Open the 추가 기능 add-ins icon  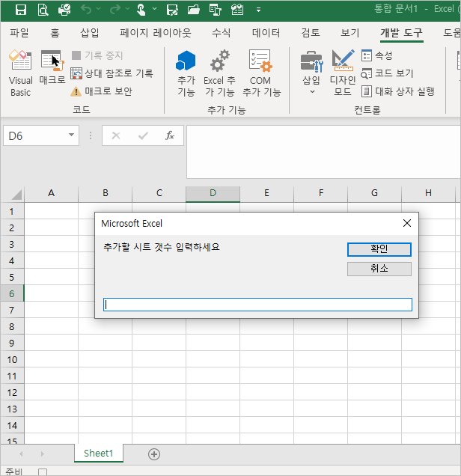[186, 73]
